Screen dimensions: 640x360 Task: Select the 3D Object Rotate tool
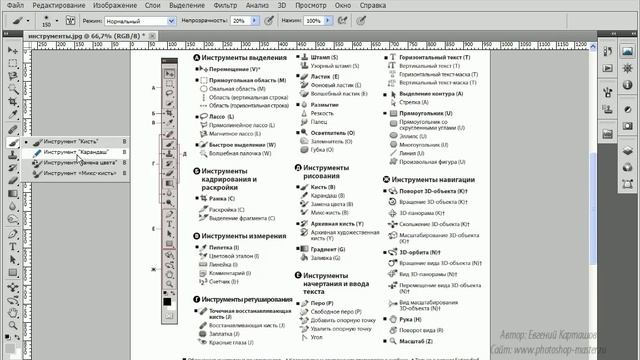pyautogui.click(x=13, y=287)
